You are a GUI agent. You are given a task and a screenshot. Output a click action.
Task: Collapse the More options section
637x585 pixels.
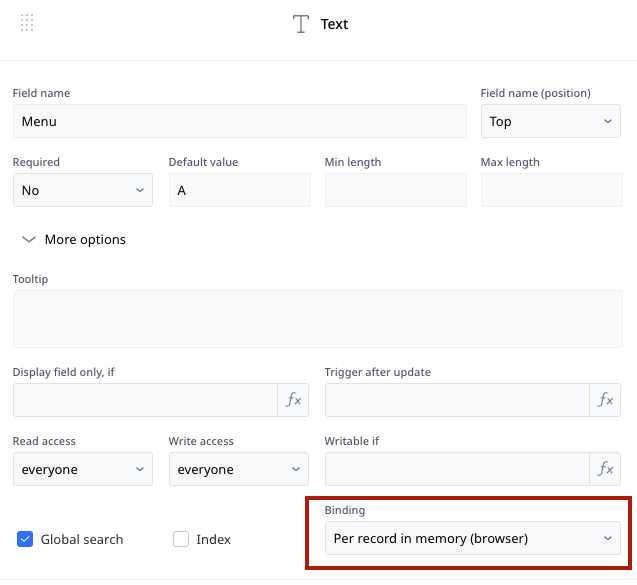[x=74, y=239]
